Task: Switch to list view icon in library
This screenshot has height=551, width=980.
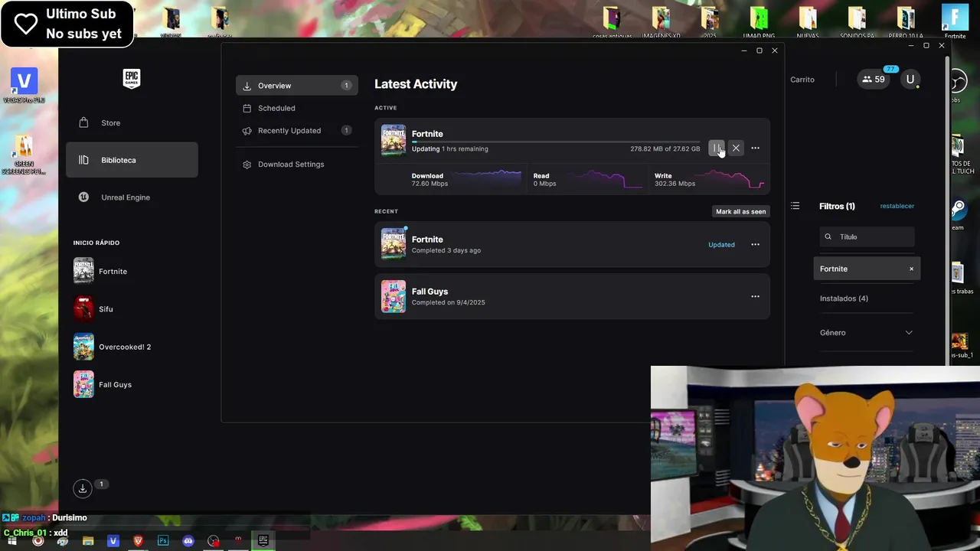Action: coord(795,206)
